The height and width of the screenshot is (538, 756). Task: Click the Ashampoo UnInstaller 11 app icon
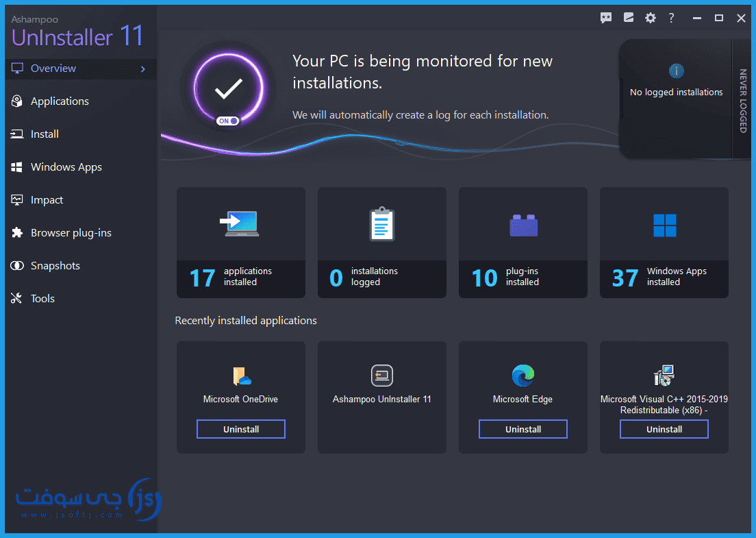[x=382, y=376]
